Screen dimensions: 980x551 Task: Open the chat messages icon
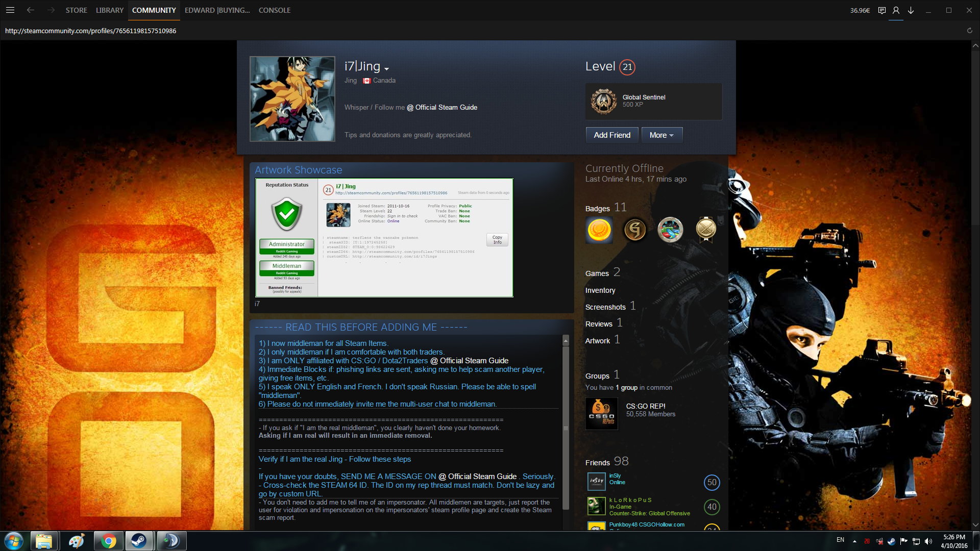[881, 10]
